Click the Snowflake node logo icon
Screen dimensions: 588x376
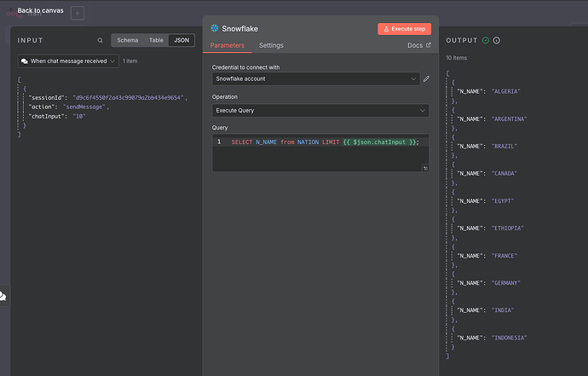tap(215, 28)
